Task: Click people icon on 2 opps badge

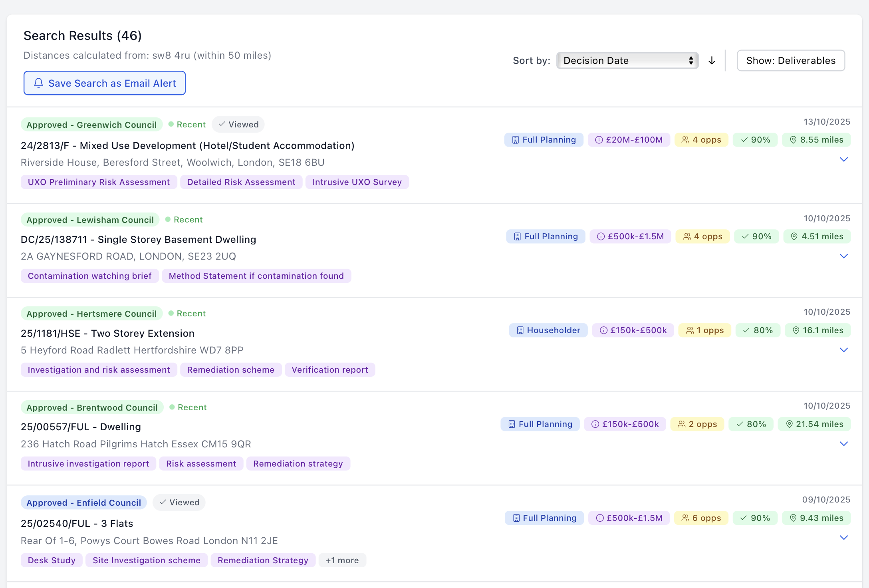Action: pos(682,424)
